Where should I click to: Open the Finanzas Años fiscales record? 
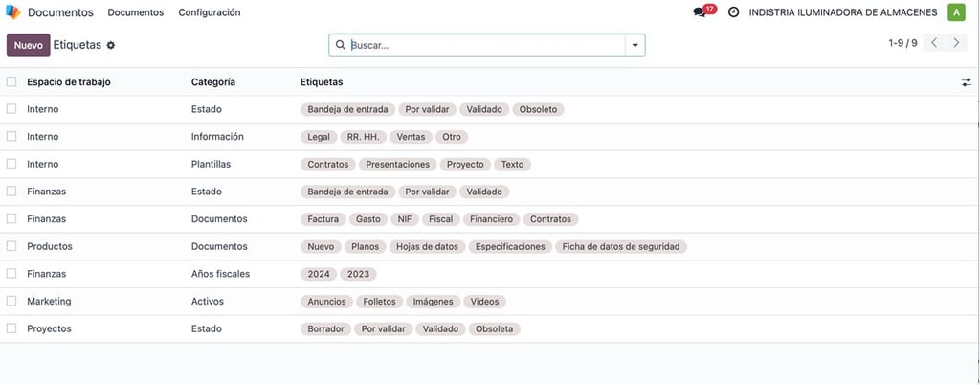487,274
